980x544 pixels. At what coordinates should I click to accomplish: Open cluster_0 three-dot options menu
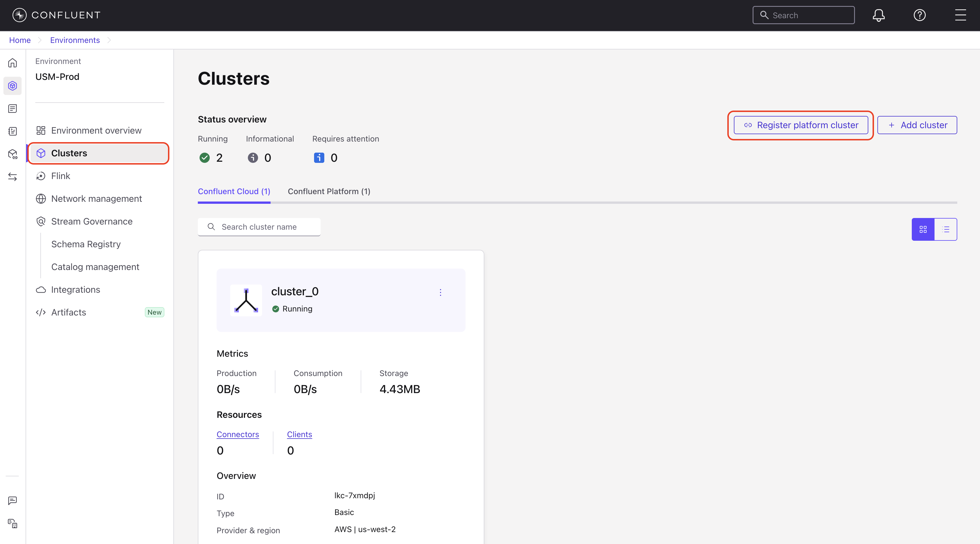[441, 292]
